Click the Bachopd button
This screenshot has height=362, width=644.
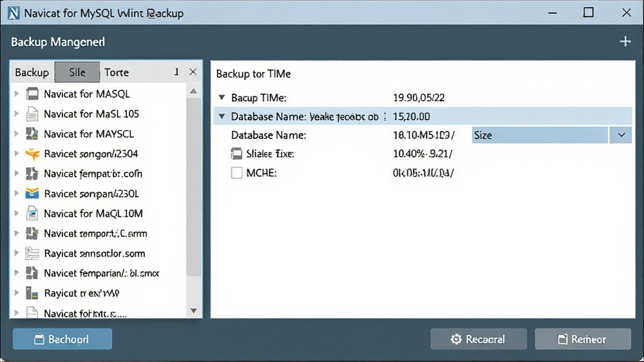(x=62, y=339)
